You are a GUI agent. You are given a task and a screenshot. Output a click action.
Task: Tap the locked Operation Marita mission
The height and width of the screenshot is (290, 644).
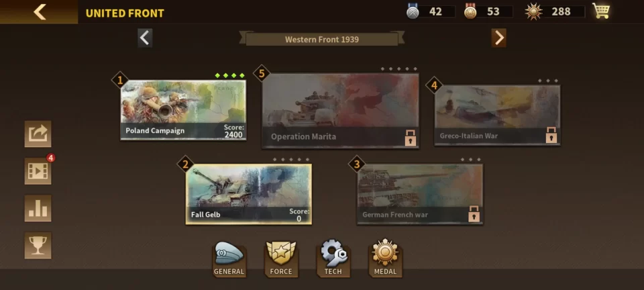click(341, 111)
